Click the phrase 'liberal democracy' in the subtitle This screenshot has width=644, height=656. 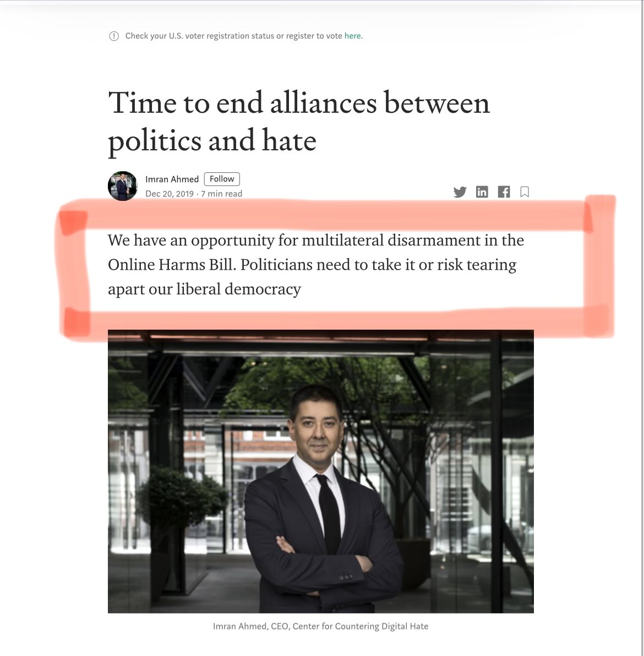tap(238, 289)
